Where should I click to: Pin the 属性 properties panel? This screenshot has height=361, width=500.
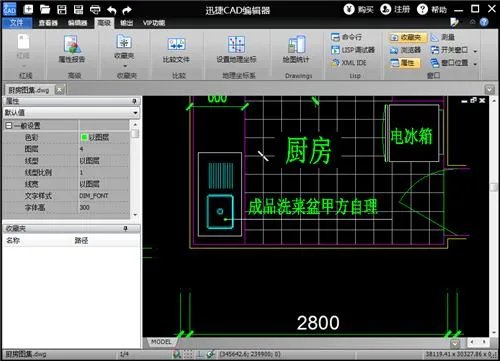134,101
